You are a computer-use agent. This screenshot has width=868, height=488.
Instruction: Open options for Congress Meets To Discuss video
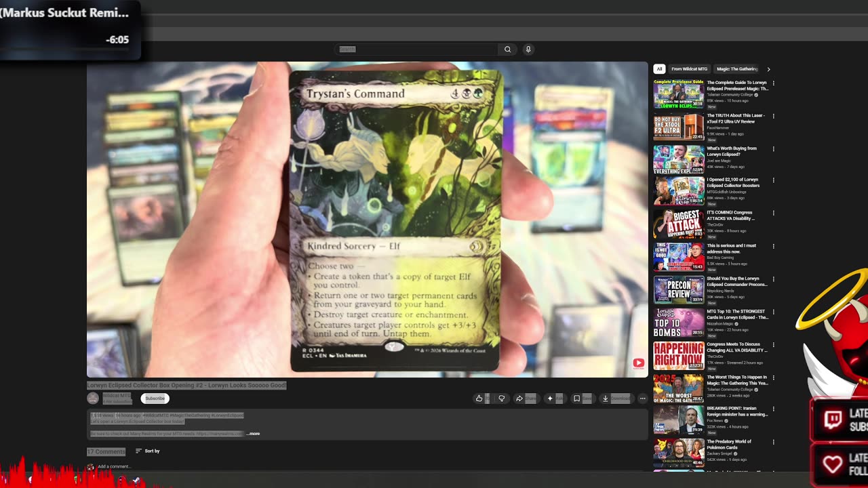773,345
